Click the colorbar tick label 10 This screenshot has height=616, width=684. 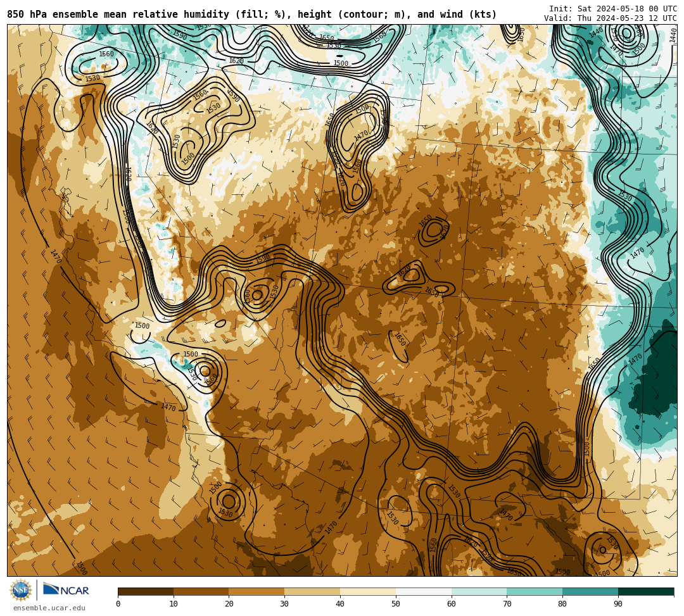174,604
